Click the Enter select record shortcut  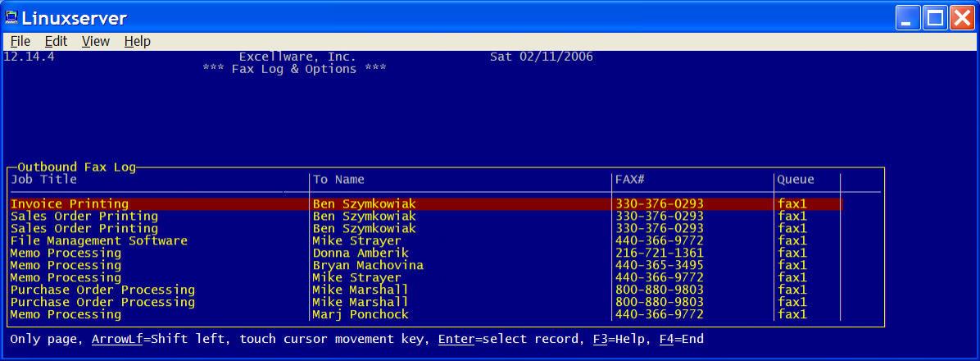508,339
